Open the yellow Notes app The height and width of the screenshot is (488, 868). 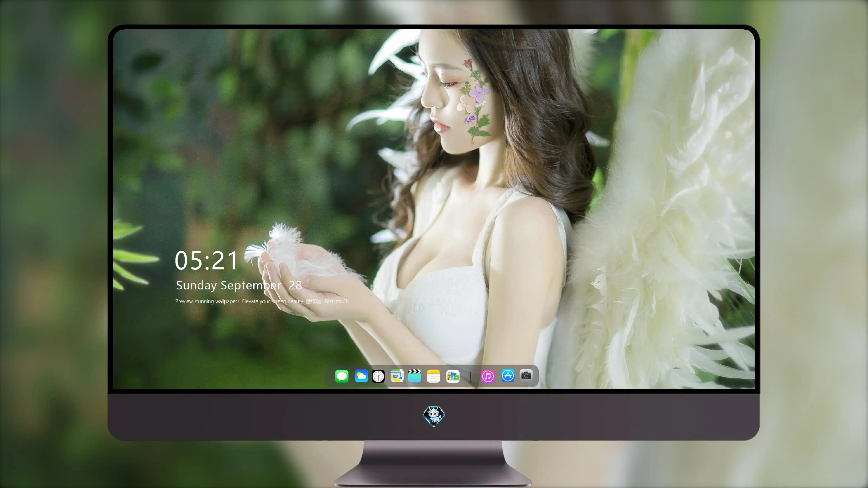click(433, 376)
